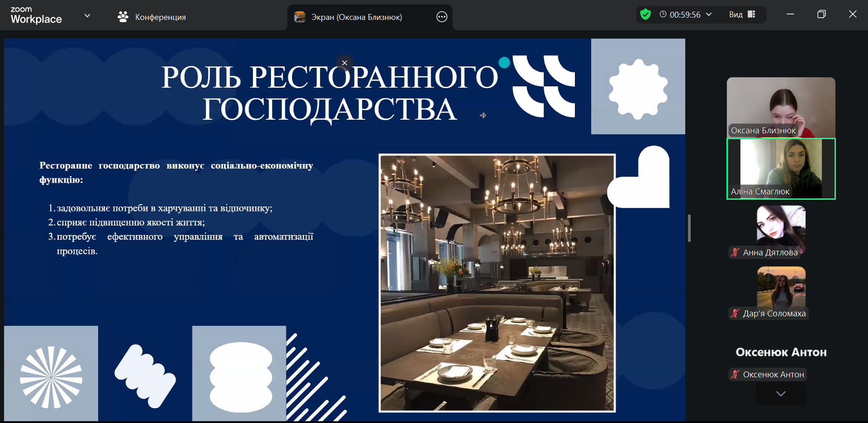This screenshot has width=868, height=423.
Task: Select Оксана Близнюк's video thumbnail
Action: click(x=781, y=107)
